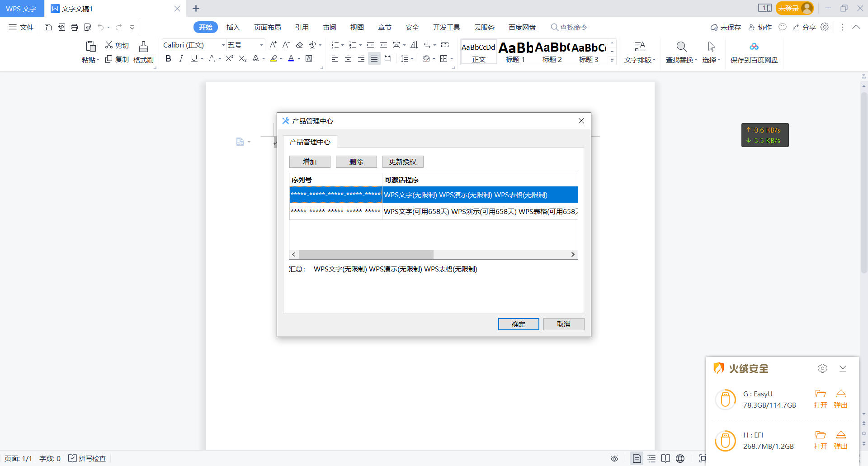868x466 pixels.
Task: Open the font size 五号 dropdown
Action: click(261, 45)
